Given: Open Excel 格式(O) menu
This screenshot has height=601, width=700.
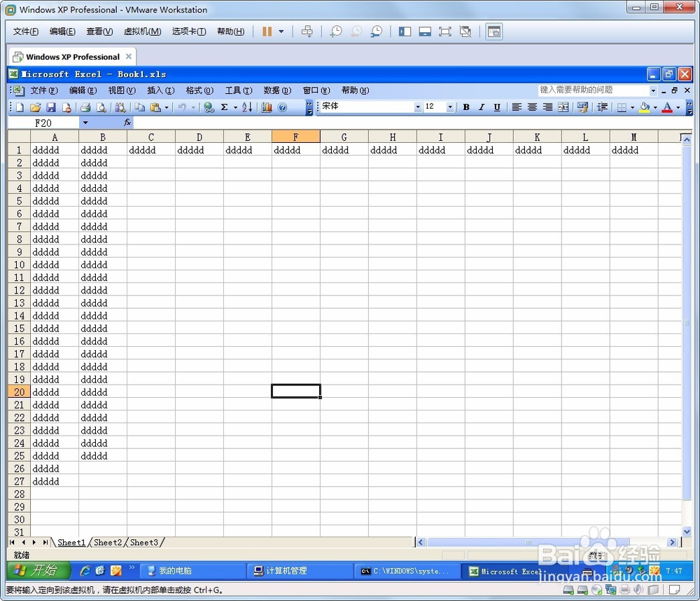Looking at the screenshot, I should tap(199, 90).
